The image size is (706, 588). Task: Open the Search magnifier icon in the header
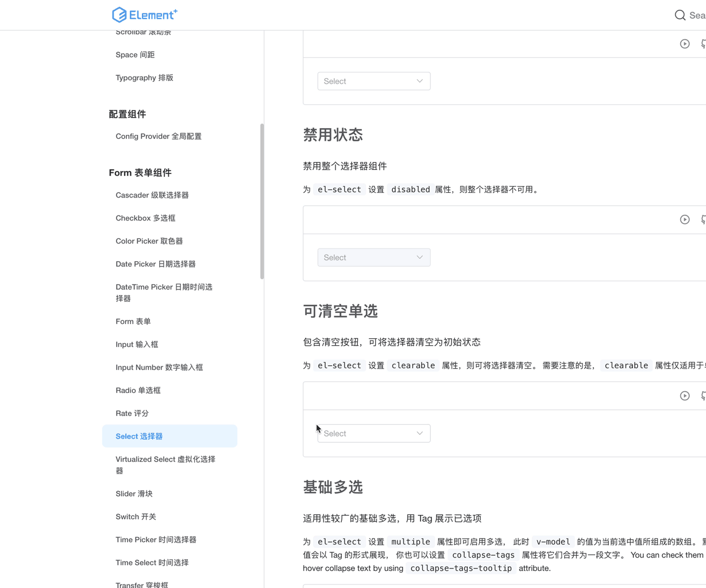[x=680, y=15]
